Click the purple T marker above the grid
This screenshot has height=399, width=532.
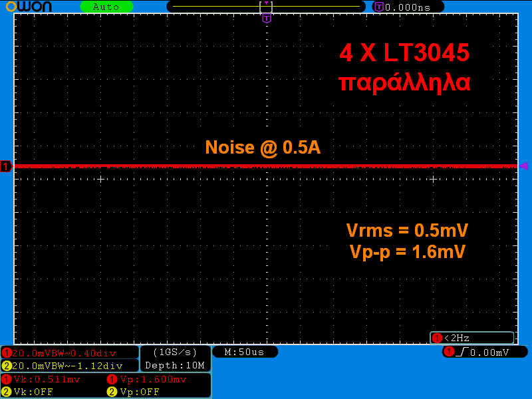(x=267, y=19)
